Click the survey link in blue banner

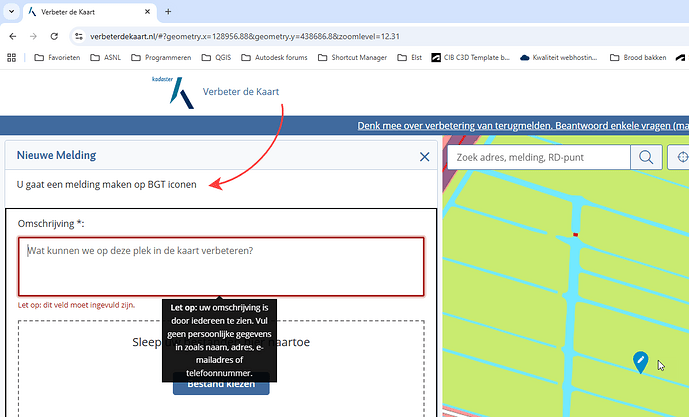[522, 126]
